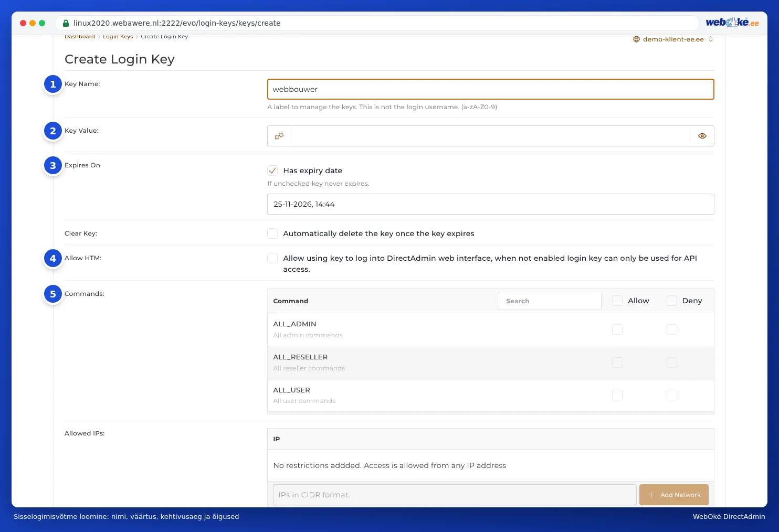
Task: Focus the command Search field
Action: (549, 301)
